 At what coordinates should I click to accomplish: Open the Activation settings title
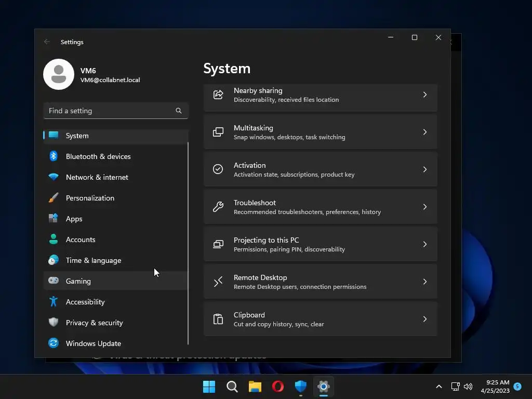coord(250,165)
